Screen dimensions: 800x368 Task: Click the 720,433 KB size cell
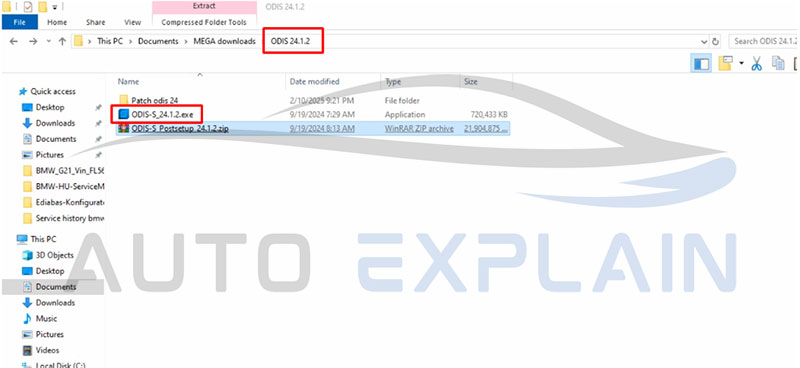(489, 115)
